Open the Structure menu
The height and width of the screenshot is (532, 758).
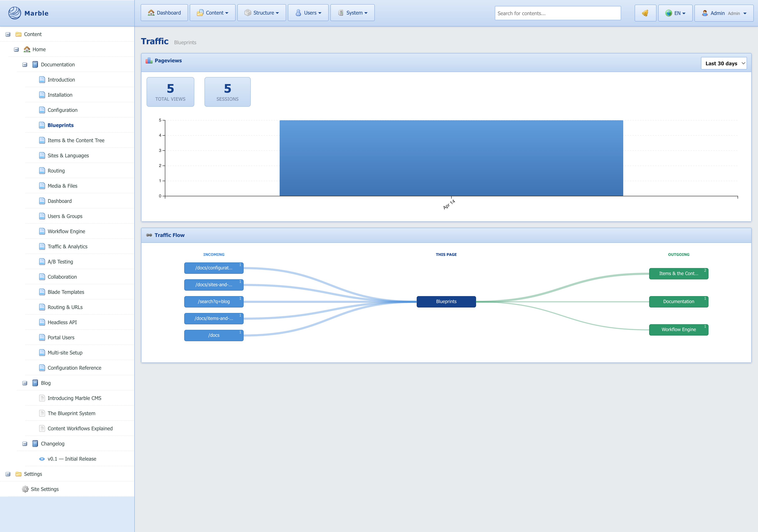pos(261,13)
